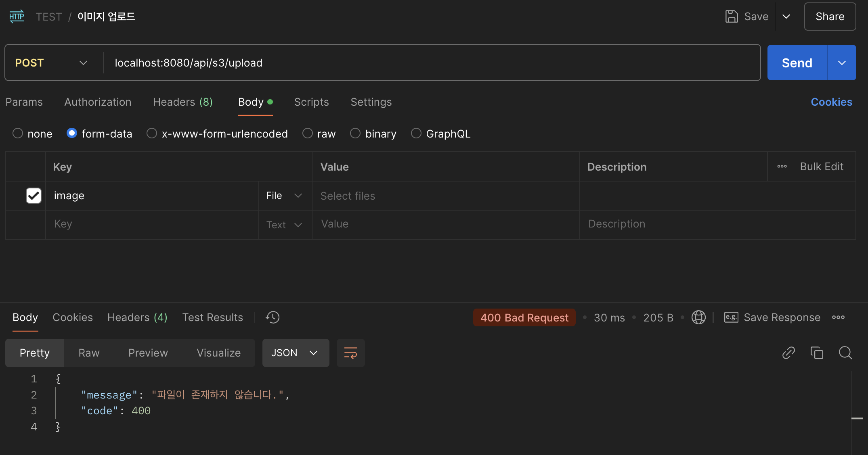Copy response link with chain icon

click(x=788, y=353)
